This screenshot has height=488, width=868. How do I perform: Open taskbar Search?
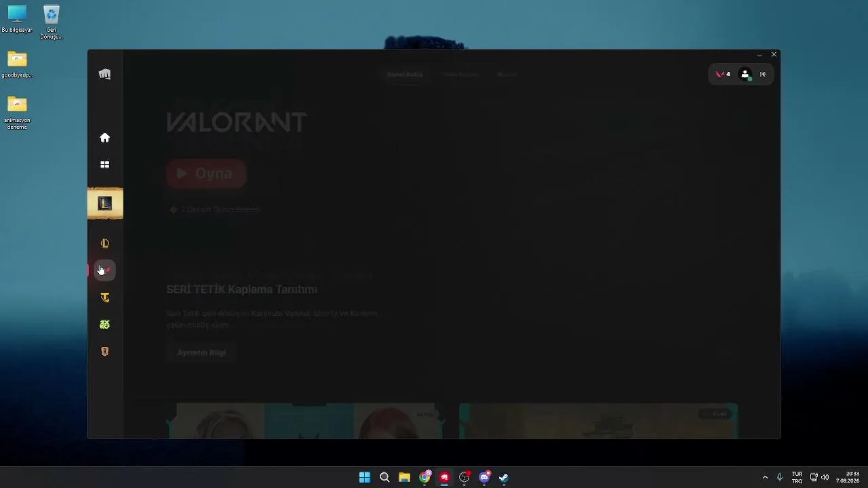[384, 477]
